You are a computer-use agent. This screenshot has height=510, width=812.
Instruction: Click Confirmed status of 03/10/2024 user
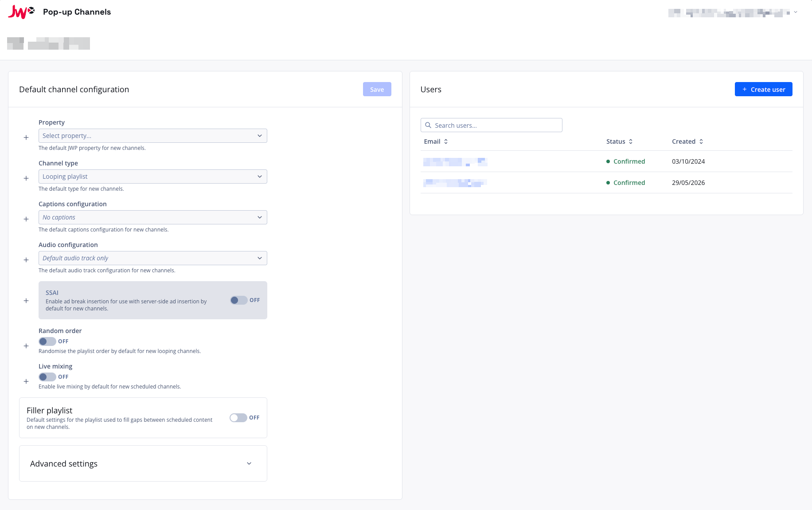tap(626, 161)
